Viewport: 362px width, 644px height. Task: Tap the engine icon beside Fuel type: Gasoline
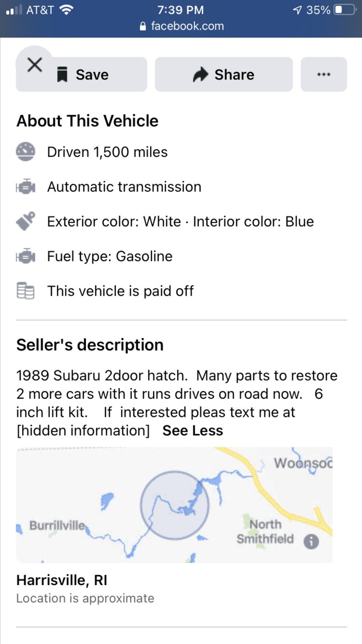point(26,256)
